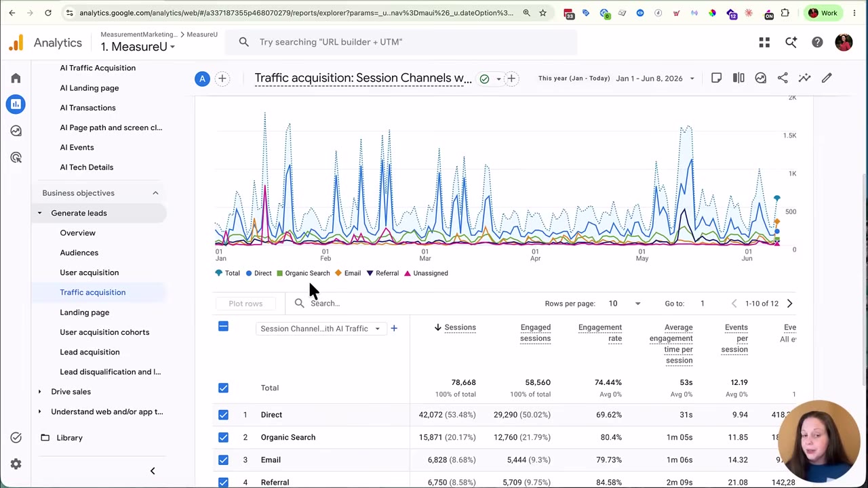Open the Explore icon in left rail
The image size is (868, 488).
[16, 131]
